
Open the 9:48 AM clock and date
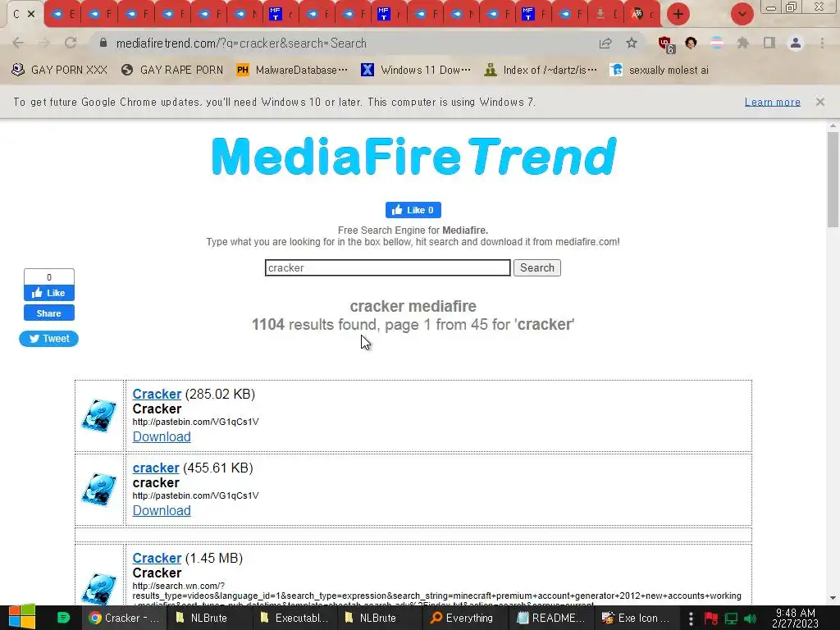tap(795, 618)
